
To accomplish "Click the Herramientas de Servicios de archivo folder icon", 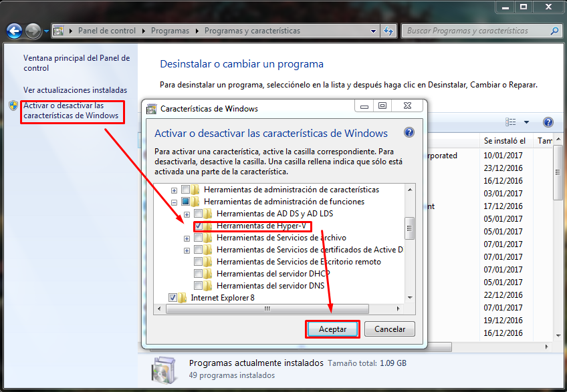I will click(x=207, y=238).
